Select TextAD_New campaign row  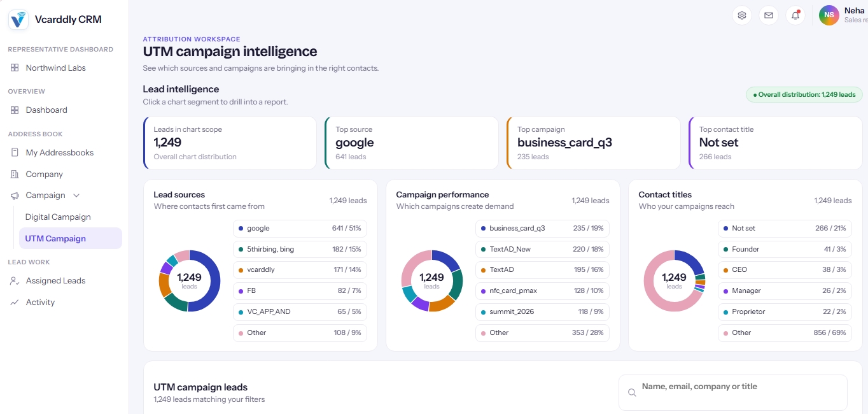point(542,249)
